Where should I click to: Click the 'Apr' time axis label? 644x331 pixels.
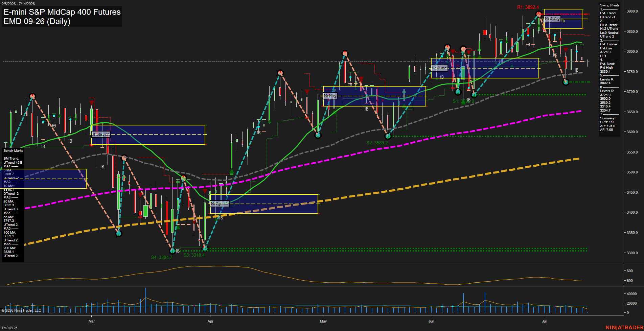point(210,321)
